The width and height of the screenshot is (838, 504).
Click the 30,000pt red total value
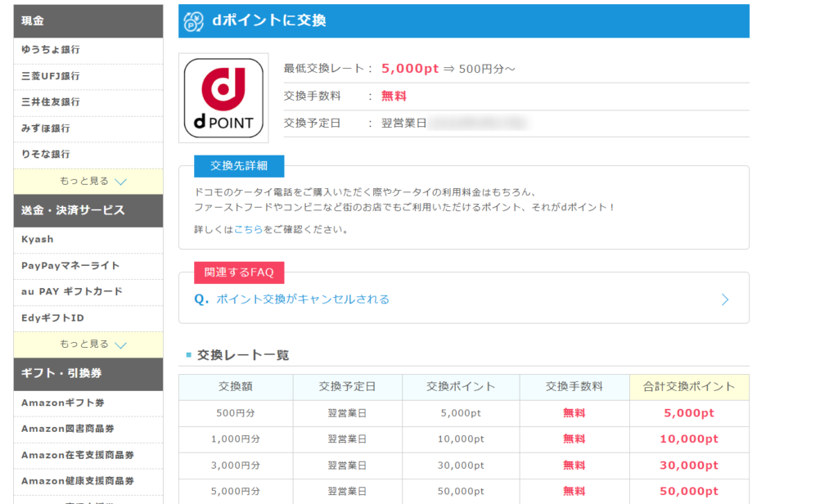[x=689, y=466]
